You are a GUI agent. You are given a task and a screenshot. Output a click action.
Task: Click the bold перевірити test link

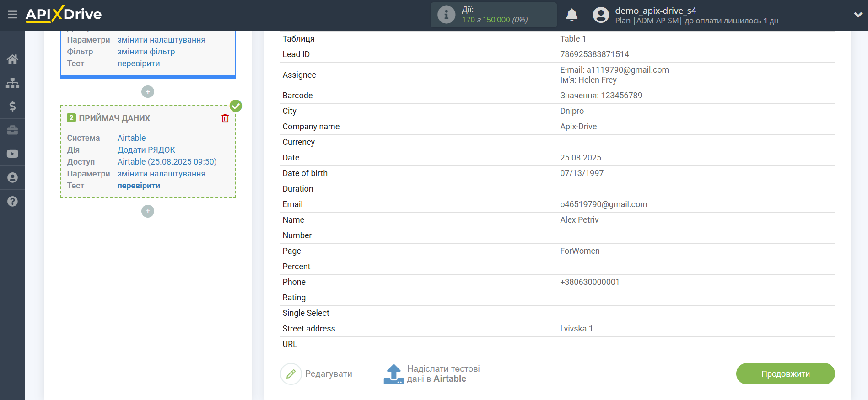click(x=139, y=186)
